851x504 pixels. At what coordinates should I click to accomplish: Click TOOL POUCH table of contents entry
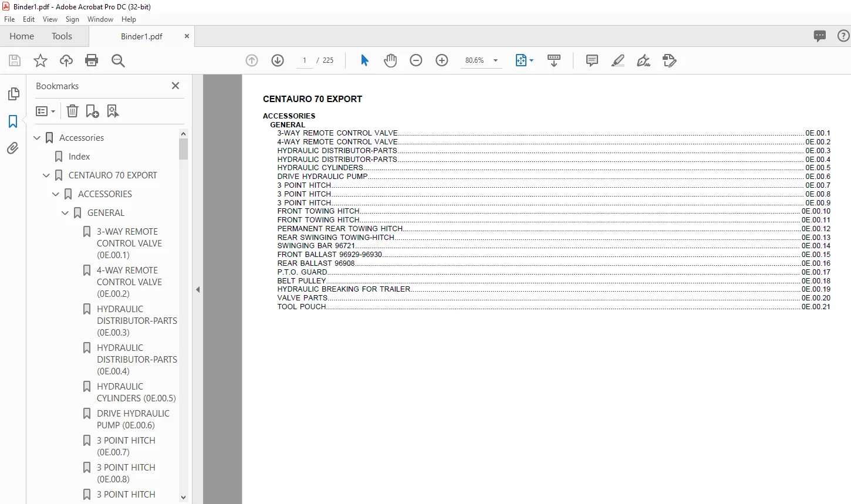pos(553,307)
